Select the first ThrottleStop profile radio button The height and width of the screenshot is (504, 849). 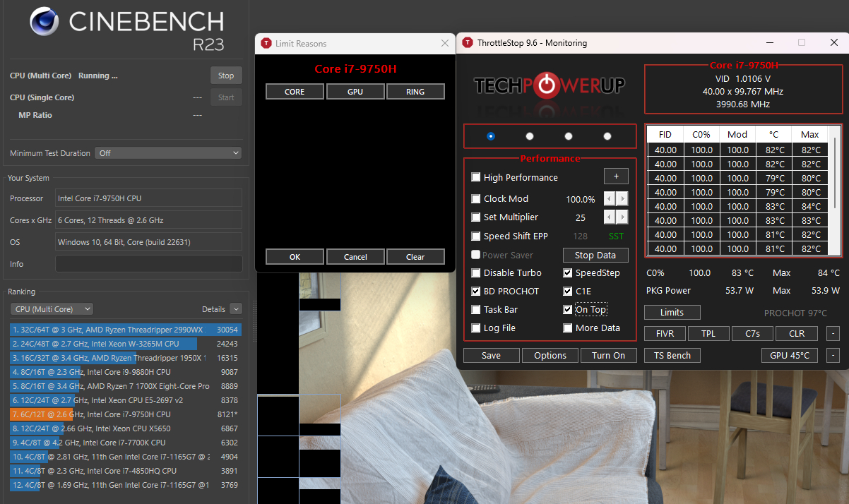tap(491, 136)
